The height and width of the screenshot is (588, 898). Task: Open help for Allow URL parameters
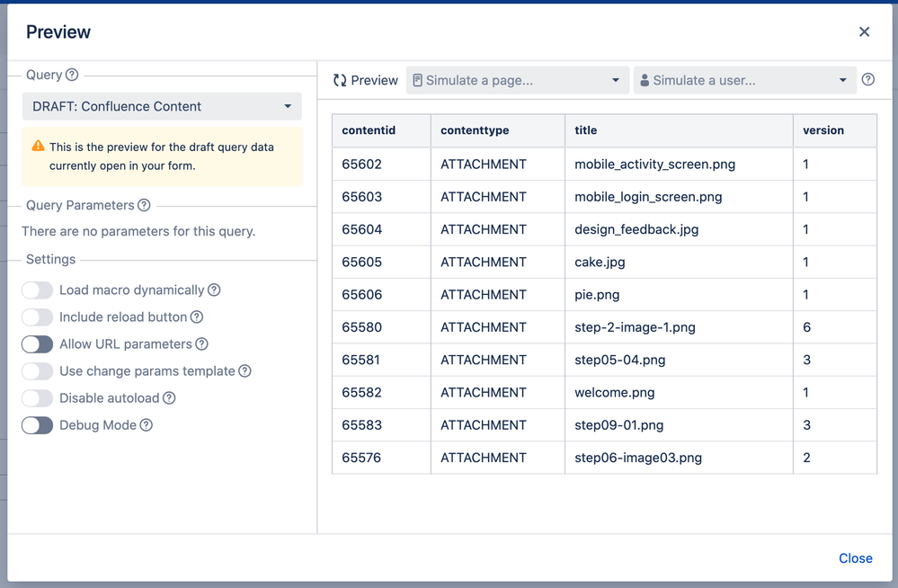201,343
